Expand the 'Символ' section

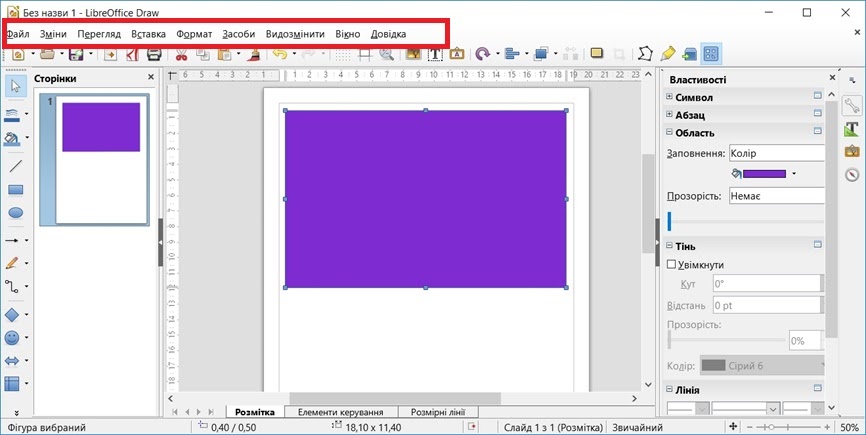(x=670, y=97)
